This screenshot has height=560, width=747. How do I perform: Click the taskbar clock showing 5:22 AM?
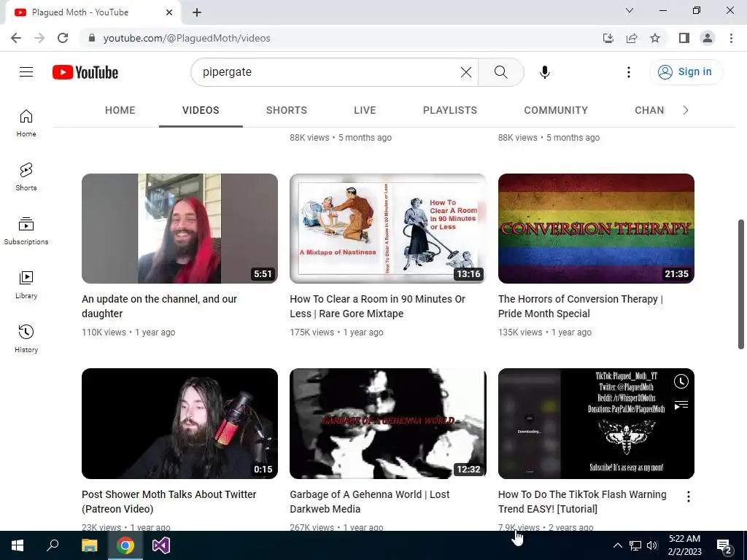(684, 545)
